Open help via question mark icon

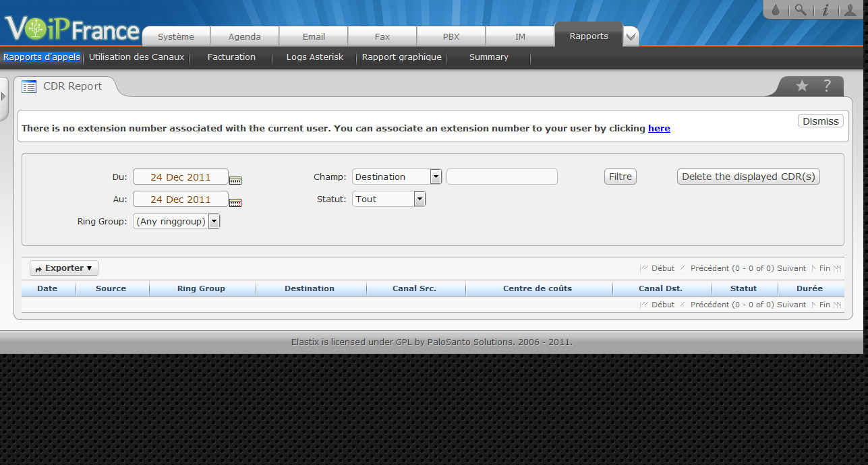827,86
